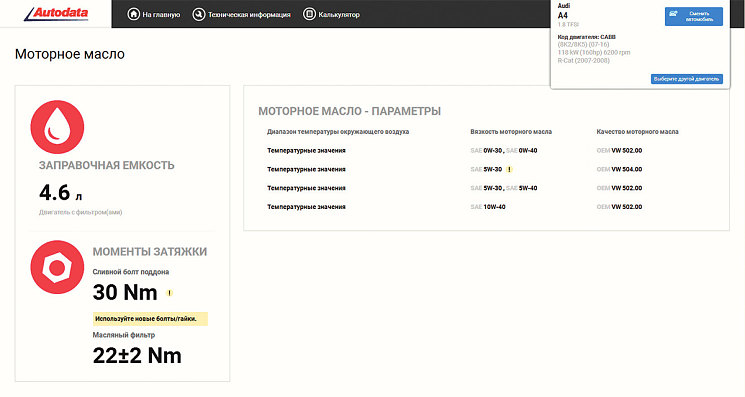Click the Двигатель с фильтром(ами) caption
745x397 pixels.
click(81, 213)
